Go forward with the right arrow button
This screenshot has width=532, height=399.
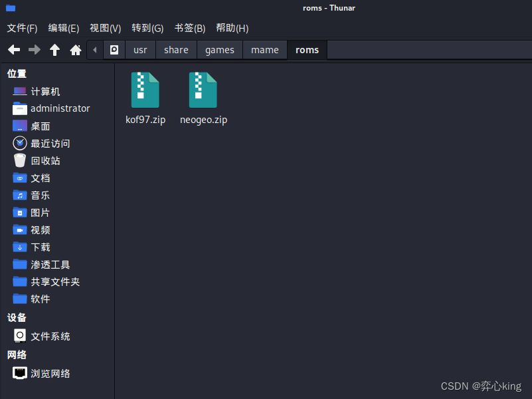35,50
